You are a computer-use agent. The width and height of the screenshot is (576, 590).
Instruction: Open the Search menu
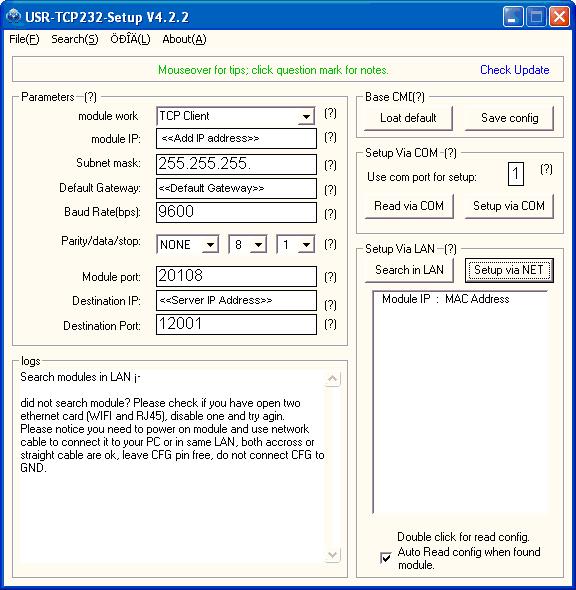pos(74,39)
